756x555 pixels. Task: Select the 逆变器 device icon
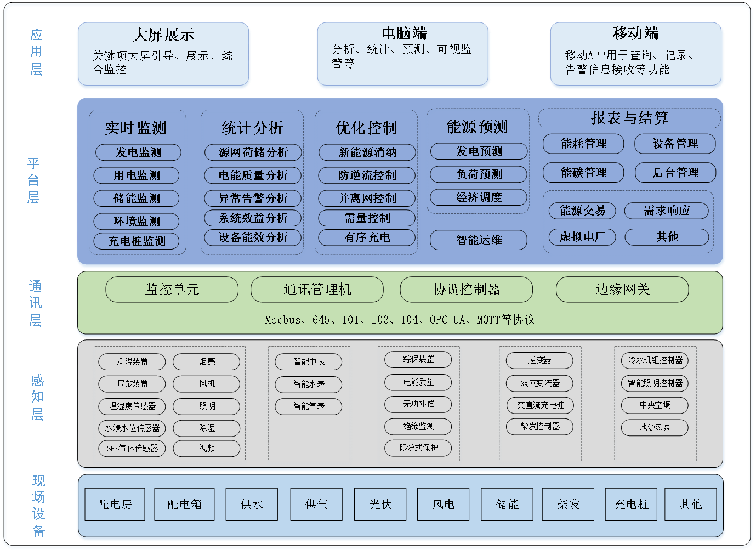point(539,360)
